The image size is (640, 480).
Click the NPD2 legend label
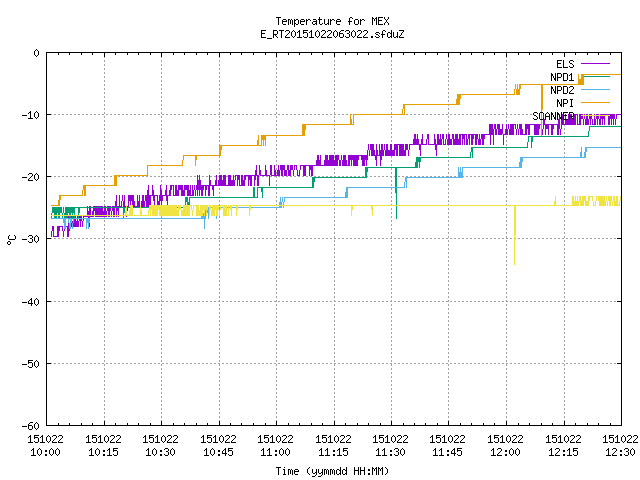pos(562,90)
